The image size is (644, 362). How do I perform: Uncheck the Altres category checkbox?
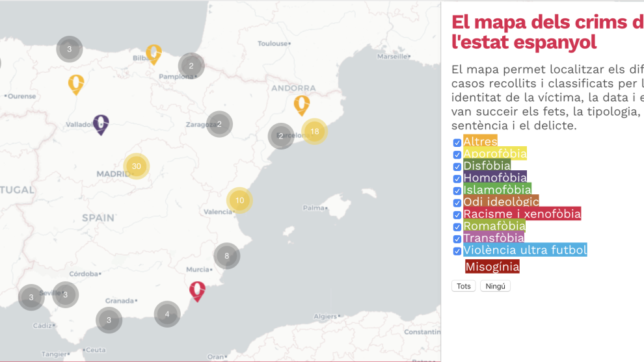(x=457, y=142)
